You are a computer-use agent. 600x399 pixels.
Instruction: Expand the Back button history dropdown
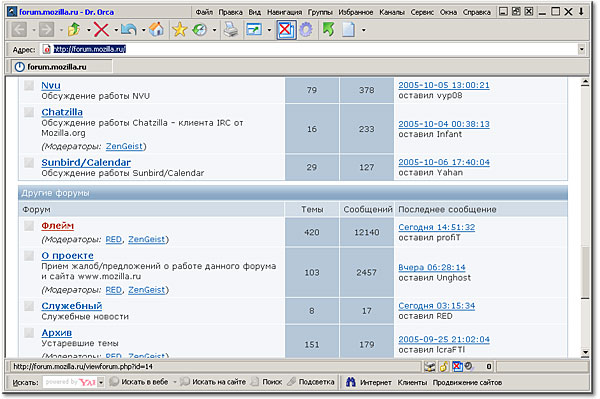(33, 30)
